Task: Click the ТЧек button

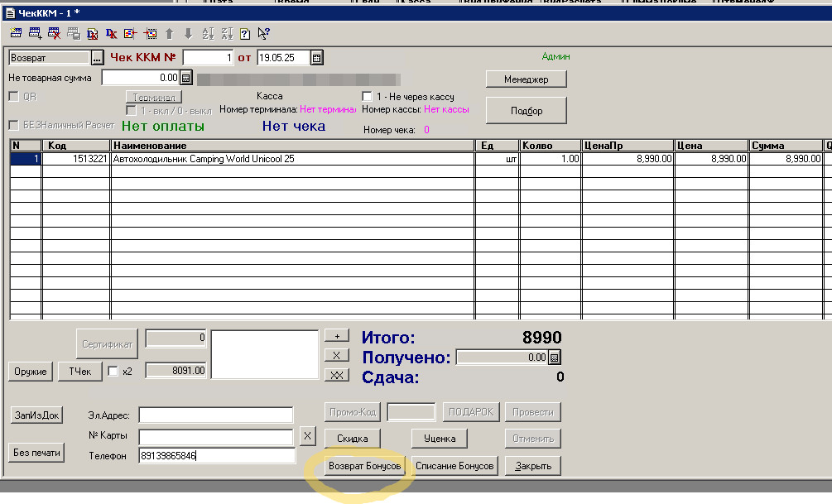Action: [x=79, y=372]
